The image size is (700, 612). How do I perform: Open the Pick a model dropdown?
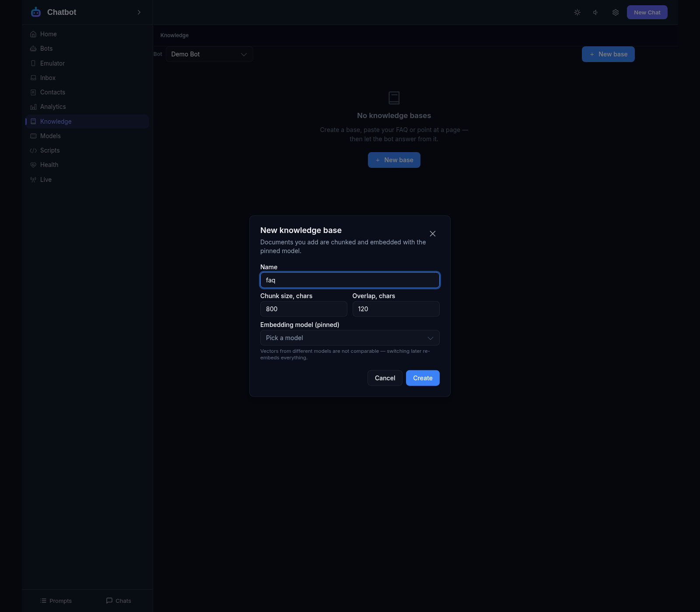(350, 338)
